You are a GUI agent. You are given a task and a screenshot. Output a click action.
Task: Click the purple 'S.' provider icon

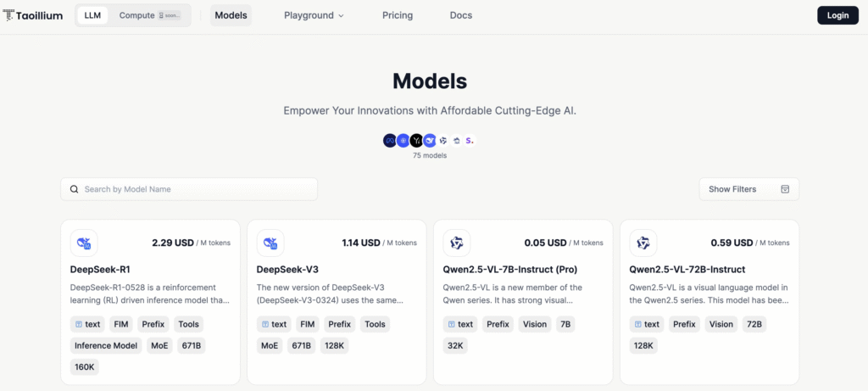coord(470,141)
